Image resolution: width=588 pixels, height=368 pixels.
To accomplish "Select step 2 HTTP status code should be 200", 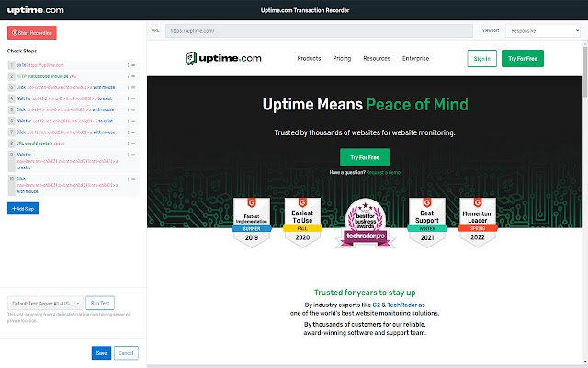I will click(73, 76).
